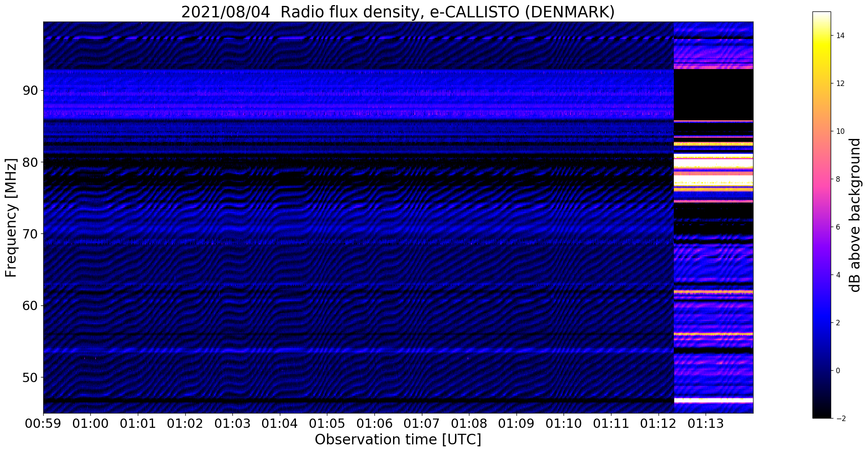Click the 'Frequency [MHz]' axis label
The height and width of the screenshot is (452, 868).
click(11, 217)
